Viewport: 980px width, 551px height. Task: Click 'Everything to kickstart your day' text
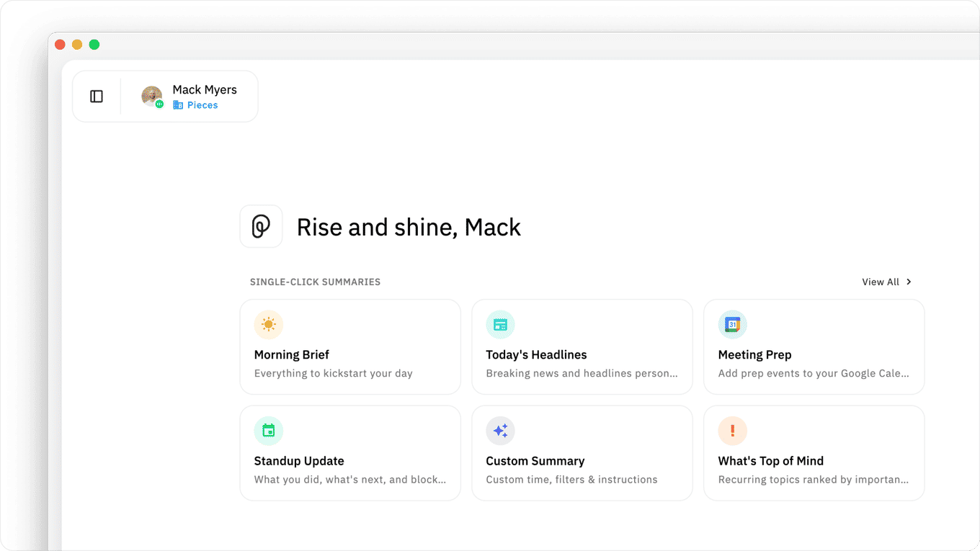pyautogui.click(x=334, y=373)
